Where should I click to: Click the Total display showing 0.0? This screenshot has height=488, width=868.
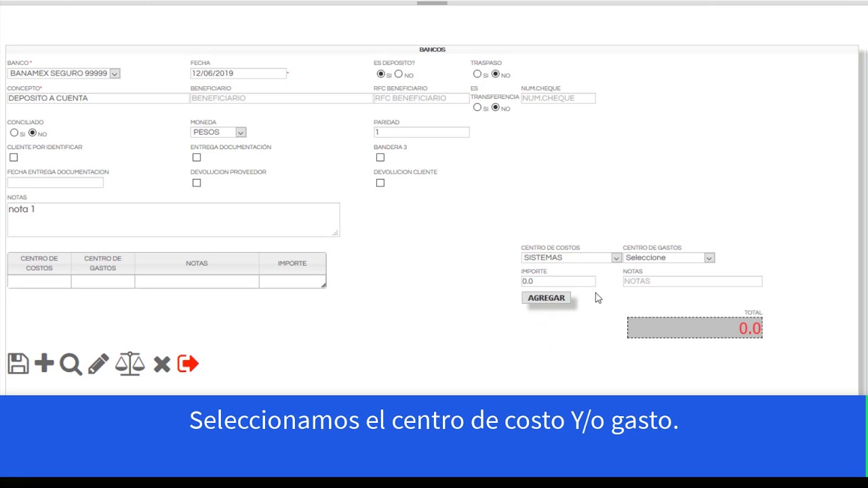click(x=695, y=328)
